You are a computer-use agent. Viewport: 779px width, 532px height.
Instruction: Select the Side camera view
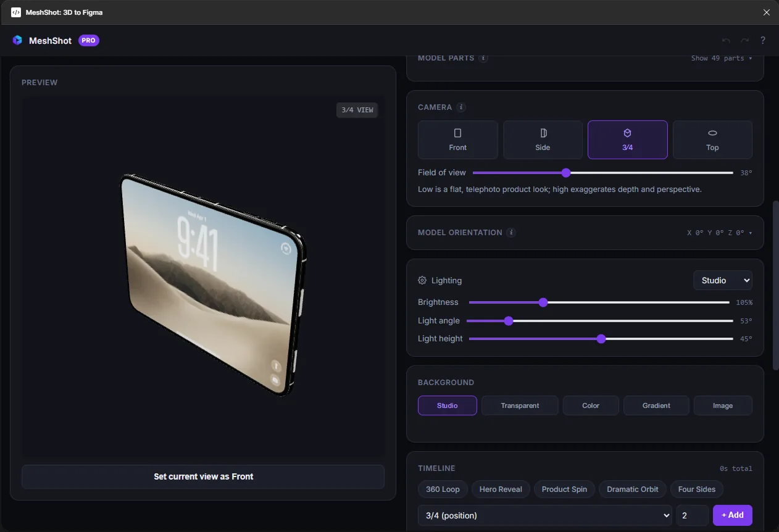pos(543,140)
